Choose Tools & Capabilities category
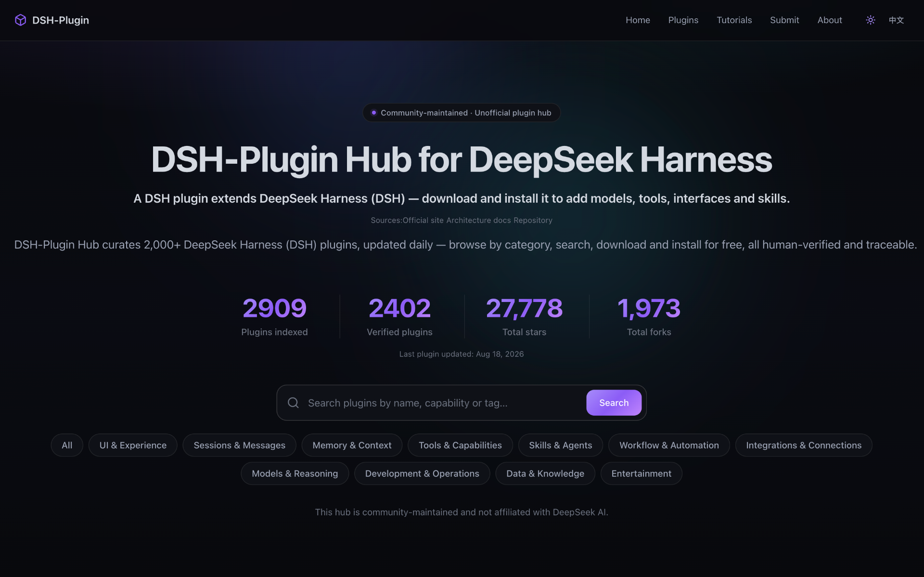The height and width of the screenshot is (577, 924). tap(460, 445)
